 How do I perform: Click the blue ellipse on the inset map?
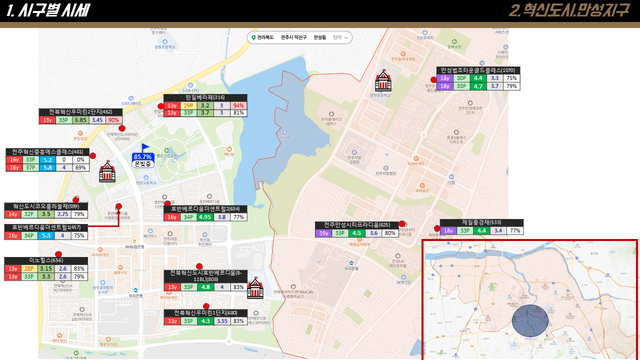pos(530,320)
